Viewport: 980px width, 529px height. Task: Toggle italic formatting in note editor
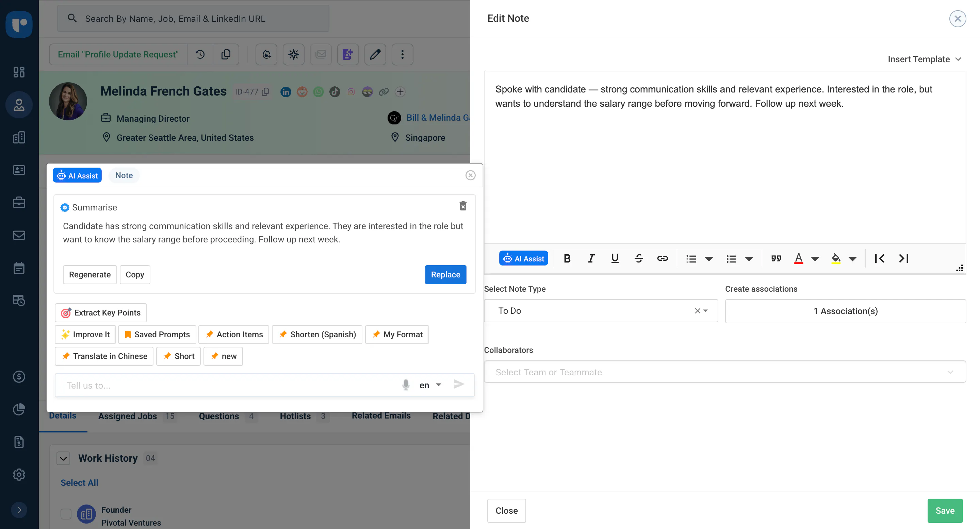coord(591,258)
